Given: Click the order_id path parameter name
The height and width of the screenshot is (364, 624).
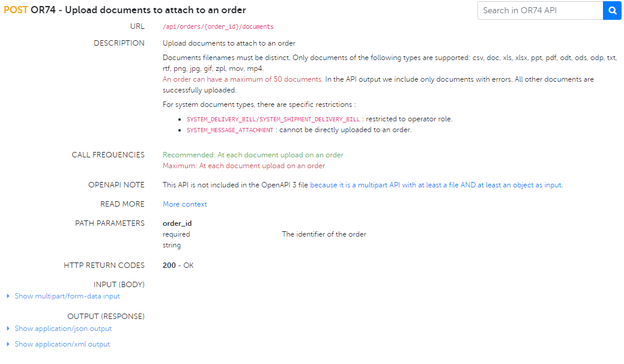Looking at the screenshot, I should (177, 223).
